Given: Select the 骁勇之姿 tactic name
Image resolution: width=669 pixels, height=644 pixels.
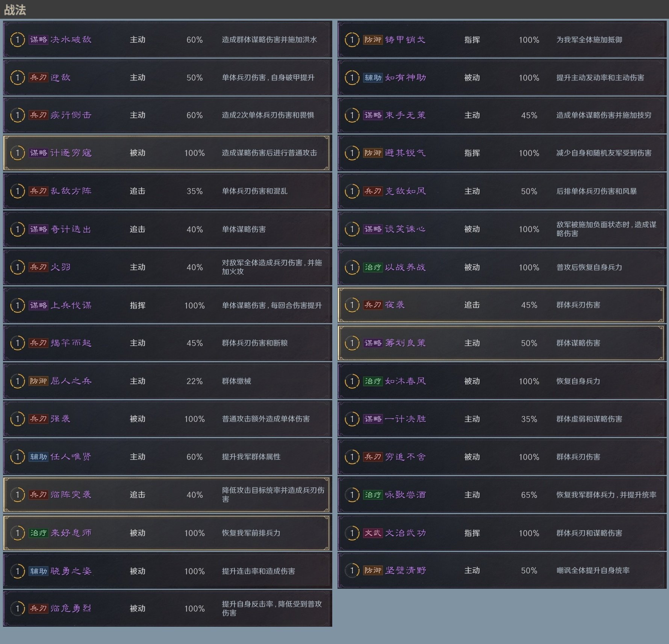Looking at the screenshot, I should click(71, 571).
